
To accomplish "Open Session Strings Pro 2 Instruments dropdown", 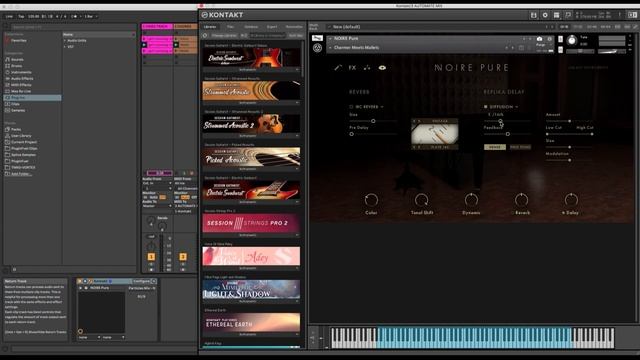I will [251, 236].
